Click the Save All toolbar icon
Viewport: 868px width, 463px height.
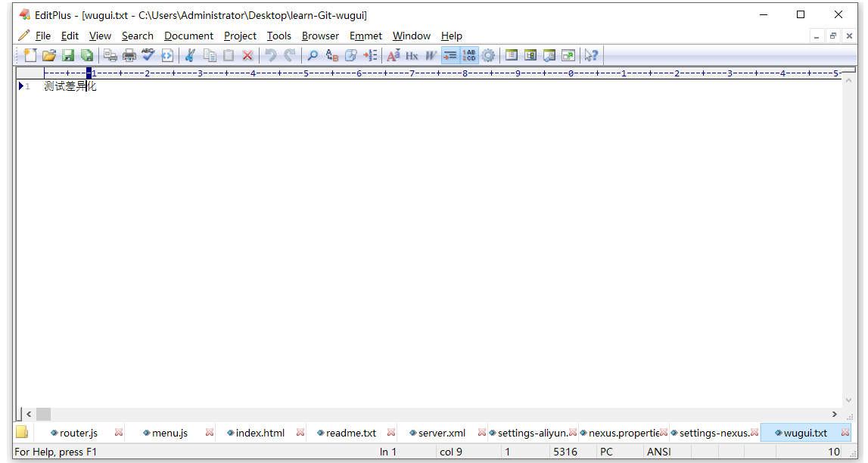87,55
